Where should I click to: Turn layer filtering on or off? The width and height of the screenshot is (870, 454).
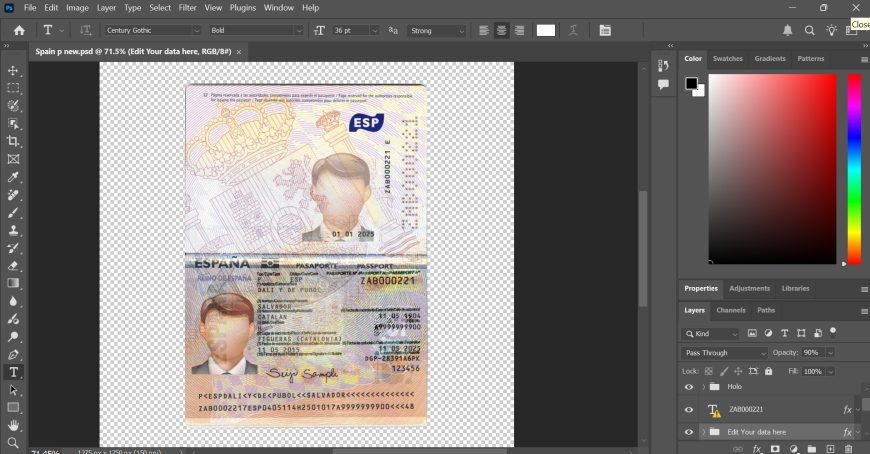[x=833, y=331]
